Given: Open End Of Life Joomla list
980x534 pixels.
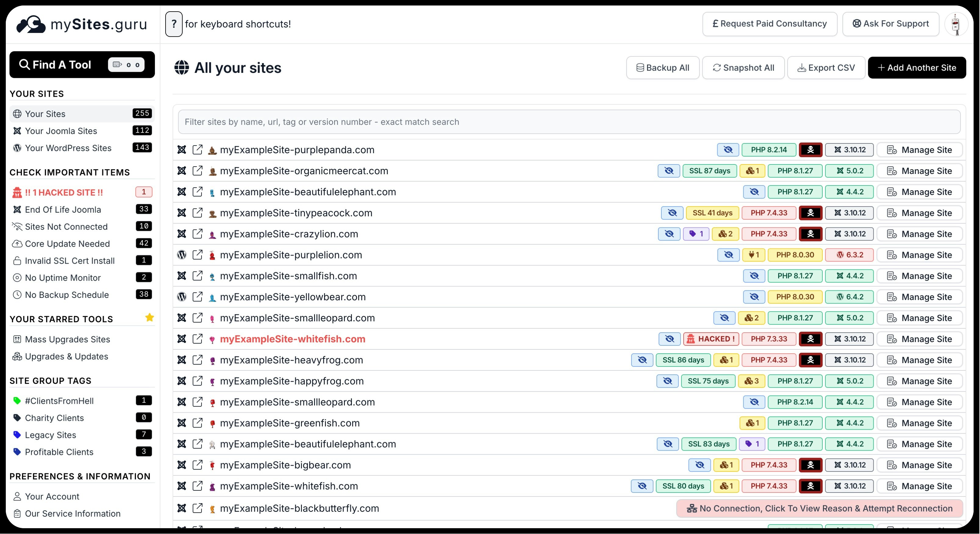Looking at the screenshot, I should [63, 209].
